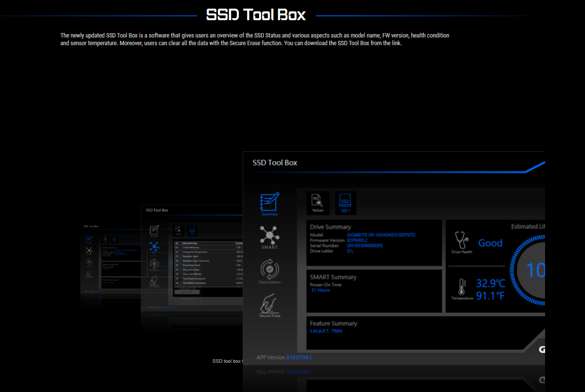The width and height of the screenshot is (585, 392).
Task: Open the smallest background SSD Tool Box screenshot
Action: coord(110,262)
